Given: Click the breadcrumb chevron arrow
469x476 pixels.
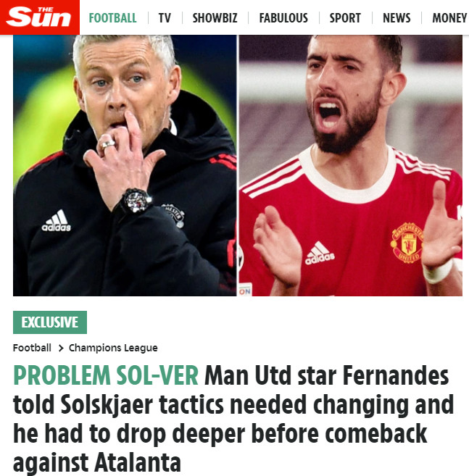Looking at the screenshot, I should click(61, 348).
